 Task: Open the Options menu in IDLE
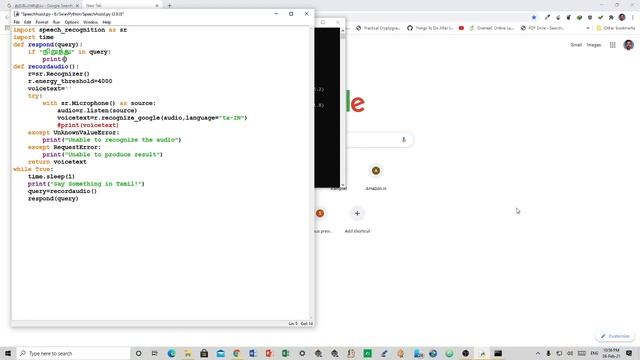tap(71, 22)
